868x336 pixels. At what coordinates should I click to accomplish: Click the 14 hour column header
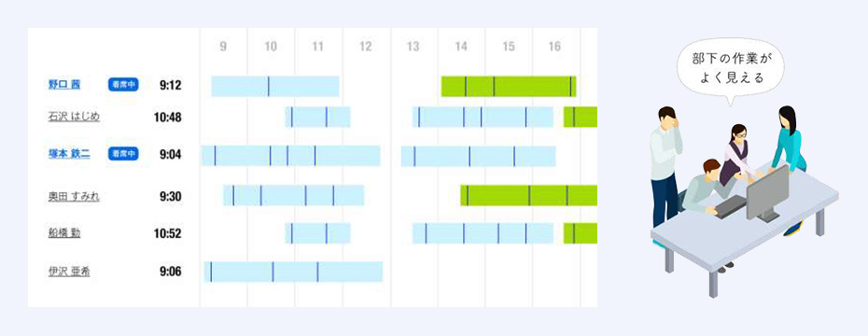pyautogui.click(x=460, y=47)
